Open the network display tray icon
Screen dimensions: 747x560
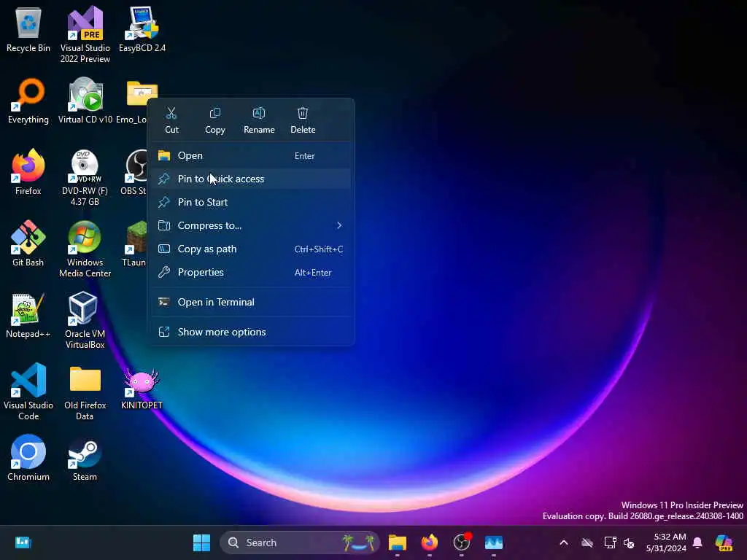click(610, 542)
